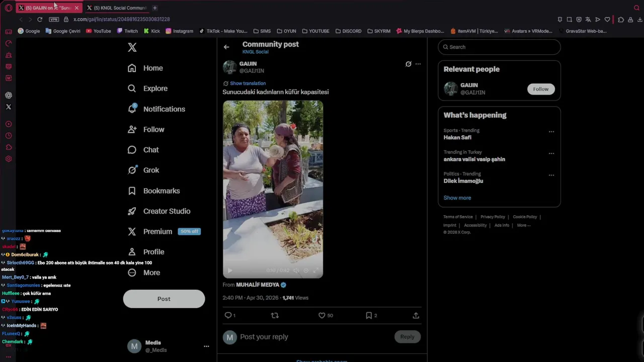The image size is (644, 362).
Task: Open Grok from the navigation
Action: (x=143, y=170)
